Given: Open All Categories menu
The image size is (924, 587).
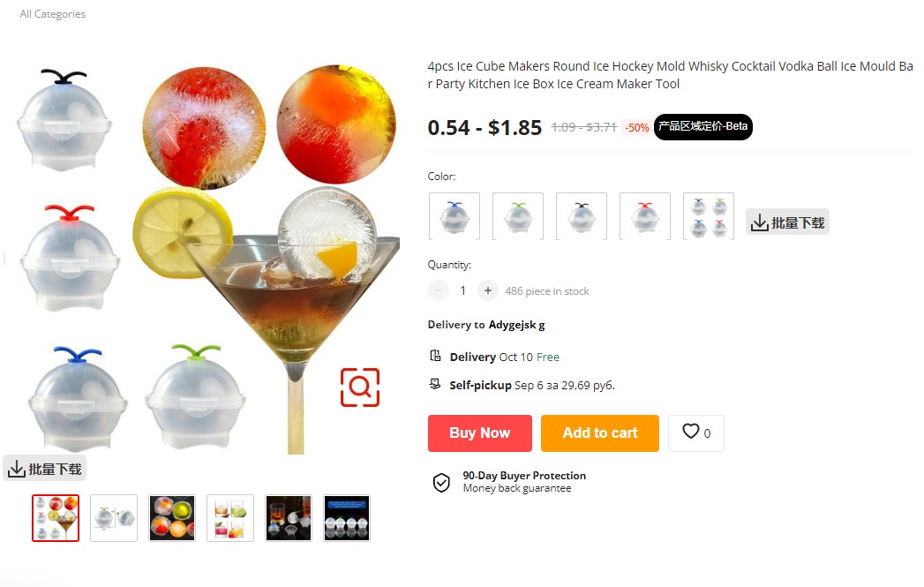Looking at the screenshot, I should click(52, 13).
